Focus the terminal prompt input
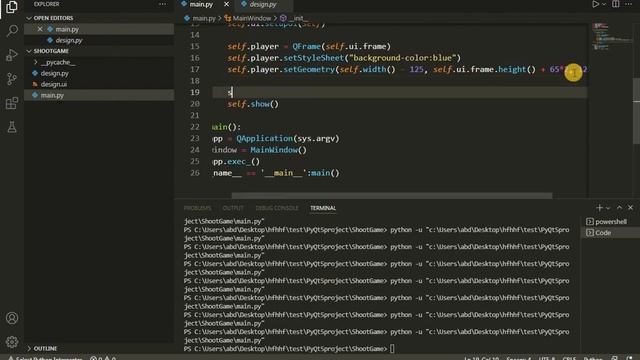This screenshot has width=640, height=360. (x=392, y=349)
